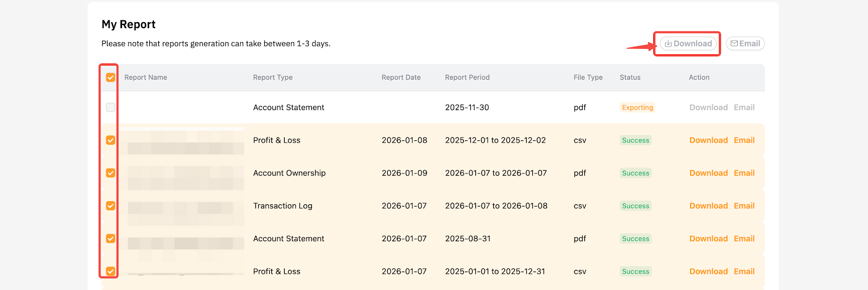Screen dimensions: 868x290
Task: Click the Exporting status badge
Action: point(637,107)
